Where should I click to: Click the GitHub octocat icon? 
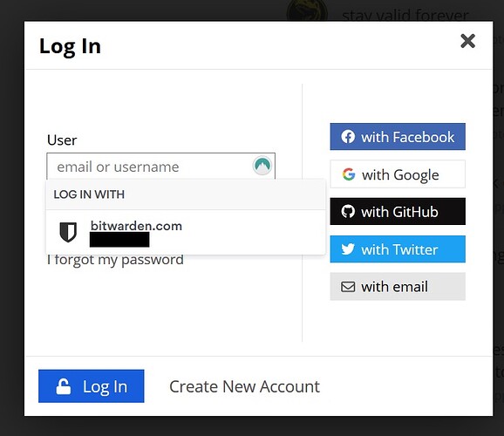(348, 212)
